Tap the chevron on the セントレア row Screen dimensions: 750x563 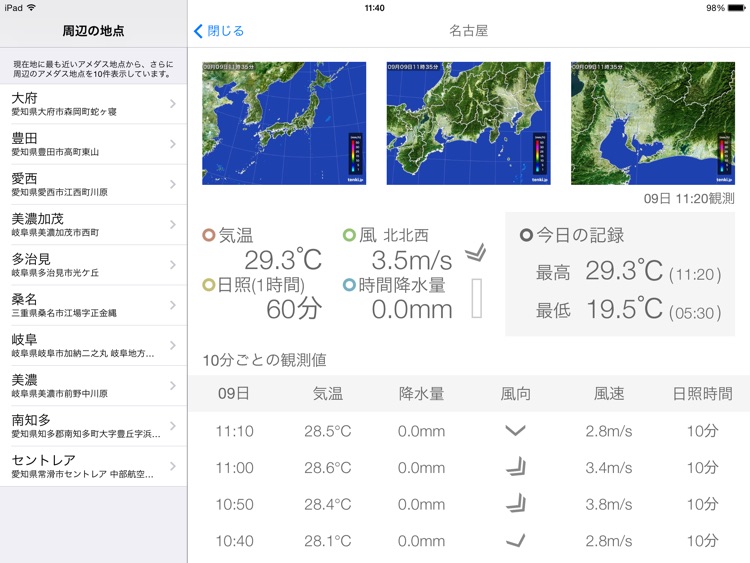pos(173,466)
